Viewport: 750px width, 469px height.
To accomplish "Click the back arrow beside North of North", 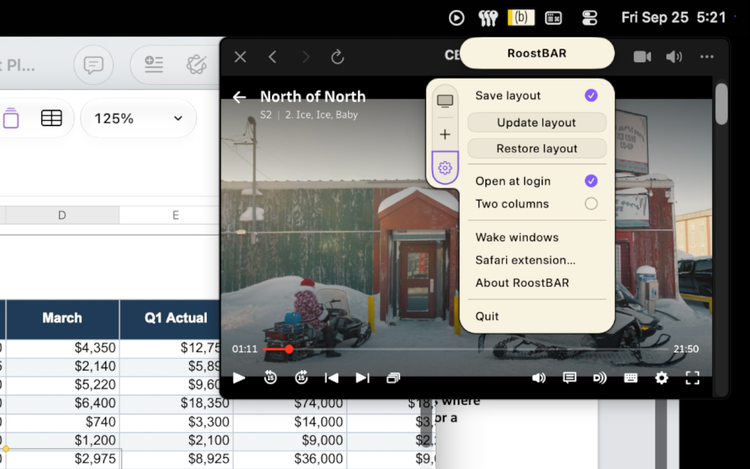I will coord(239,97).
